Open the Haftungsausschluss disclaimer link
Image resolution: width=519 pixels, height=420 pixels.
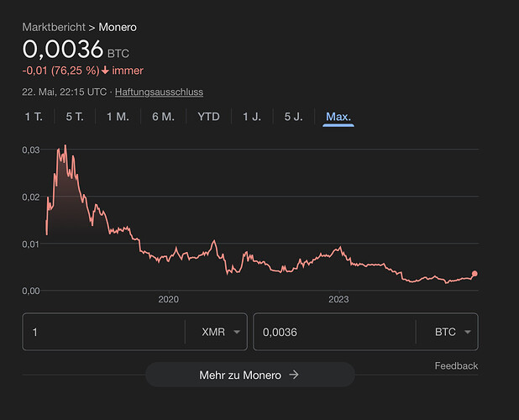(160, 92)
